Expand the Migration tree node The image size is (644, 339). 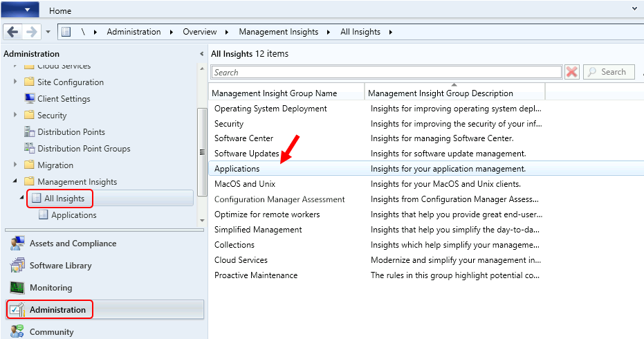15,165
